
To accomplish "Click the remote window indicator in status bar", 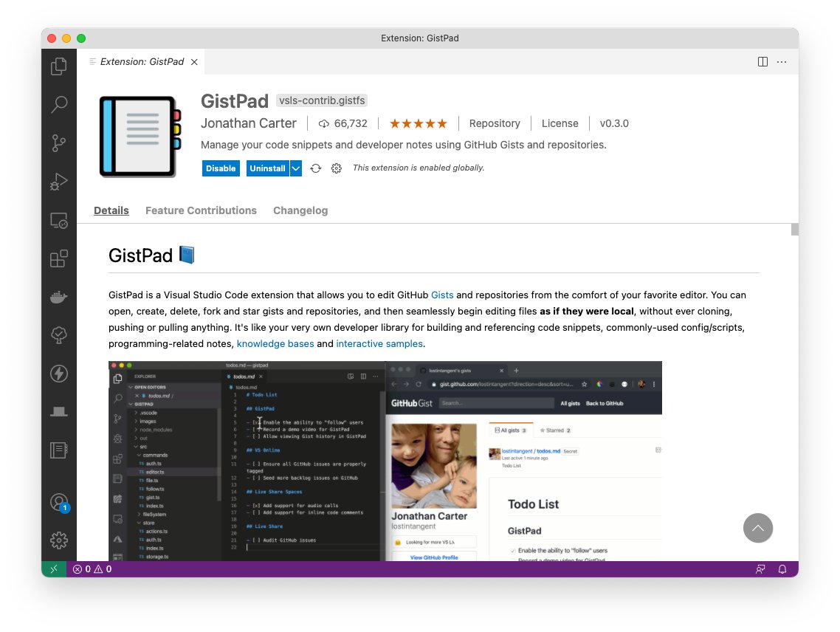I will (x=54, y=569).
